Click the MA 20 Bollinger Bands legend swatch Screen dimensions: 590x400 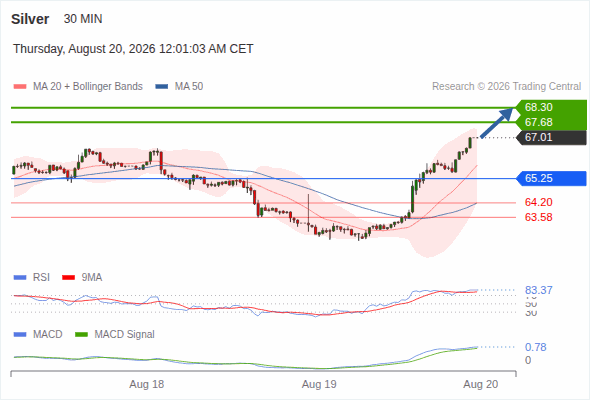point(20,87)
